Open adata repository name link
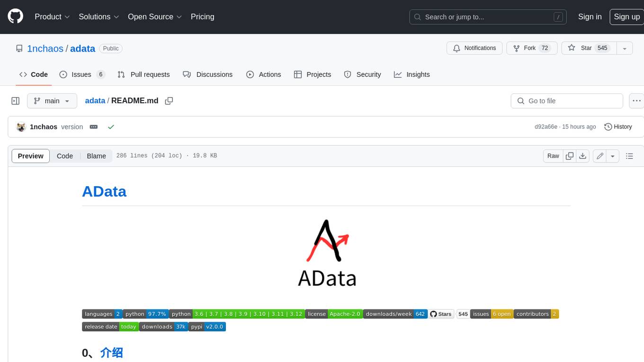 pos(82,48)
